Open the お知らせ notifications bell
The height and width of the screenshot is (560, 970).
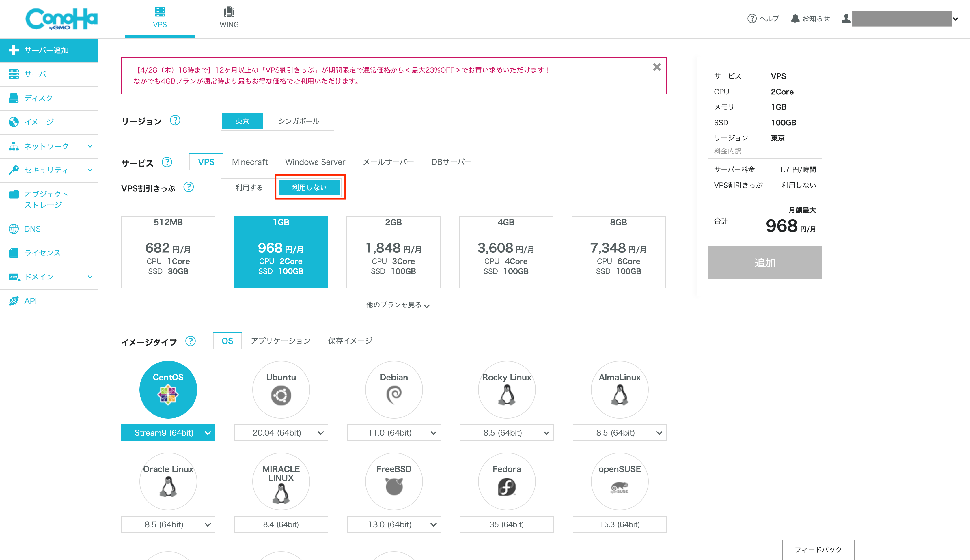coord(810,18)
